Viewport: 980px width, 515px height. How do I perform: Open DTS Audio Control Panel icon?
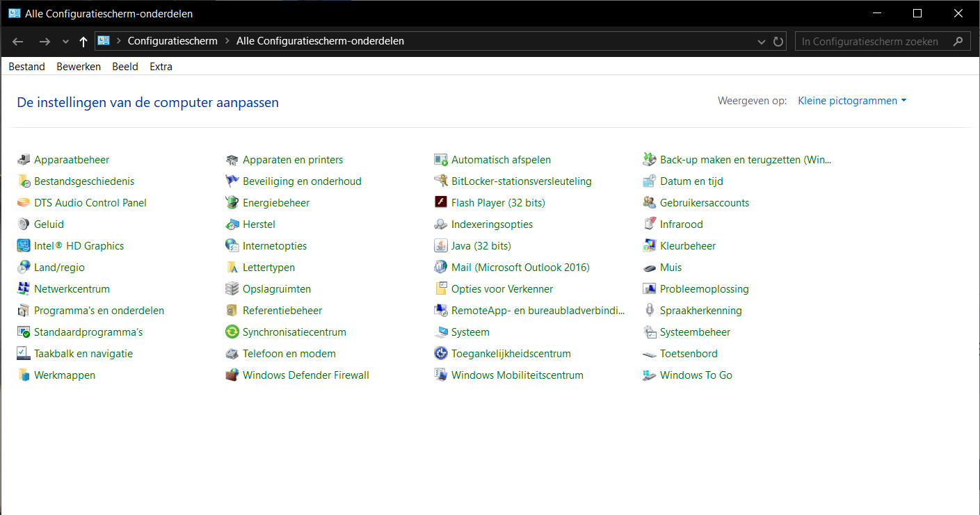tap(24, 203)
